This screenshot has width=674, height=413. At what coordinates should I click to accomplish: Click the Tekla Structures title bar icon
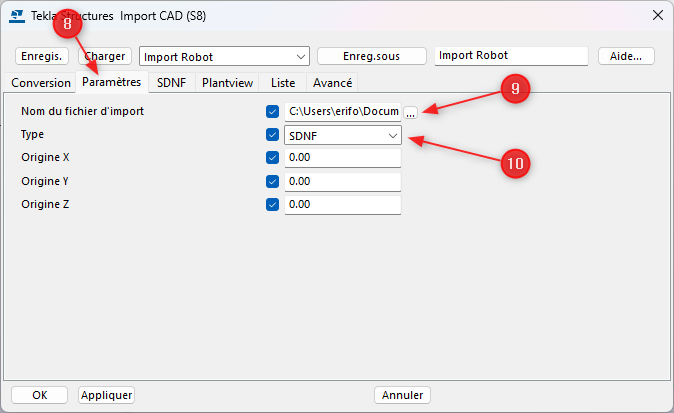[17, 14]
